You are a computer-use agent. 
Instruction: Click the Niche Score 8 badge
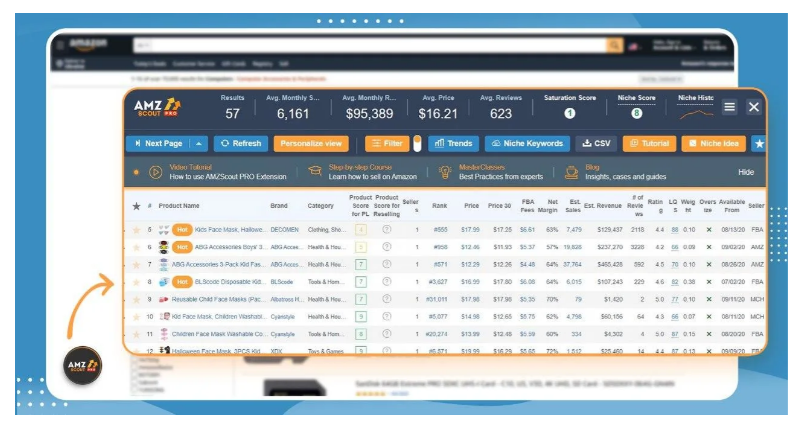637,114
